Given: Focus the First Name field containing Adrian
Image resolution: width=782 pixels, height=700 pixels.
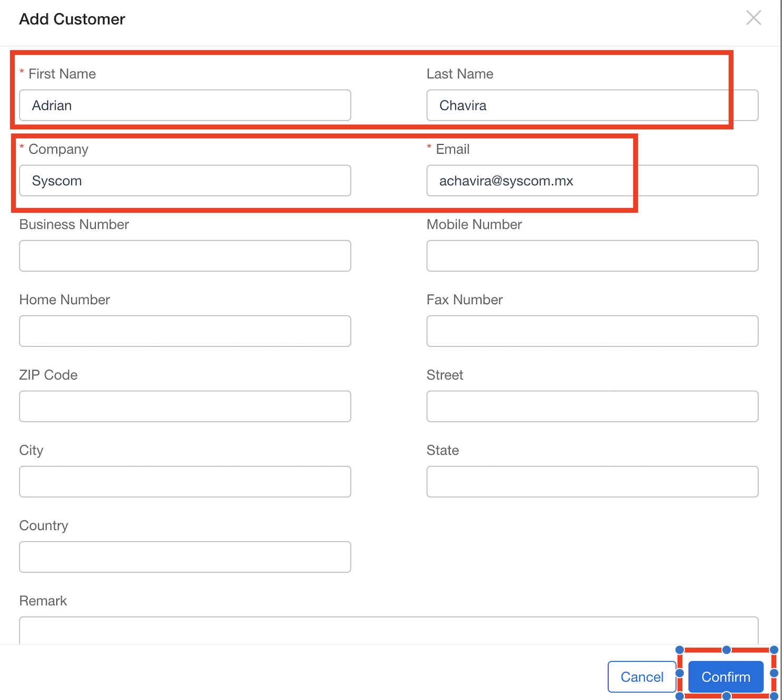Looking at the screenshot, I should click(x=185, y=105).
